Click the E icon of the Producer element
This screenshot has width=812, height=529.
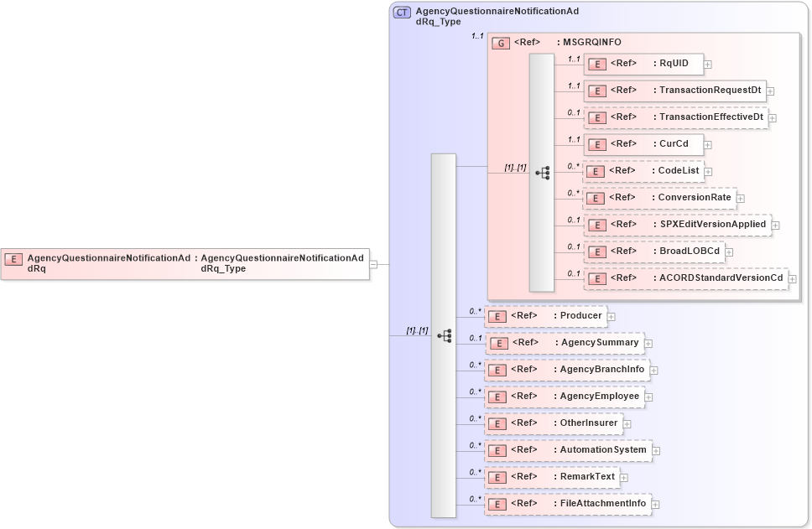(x=497, y=316)
